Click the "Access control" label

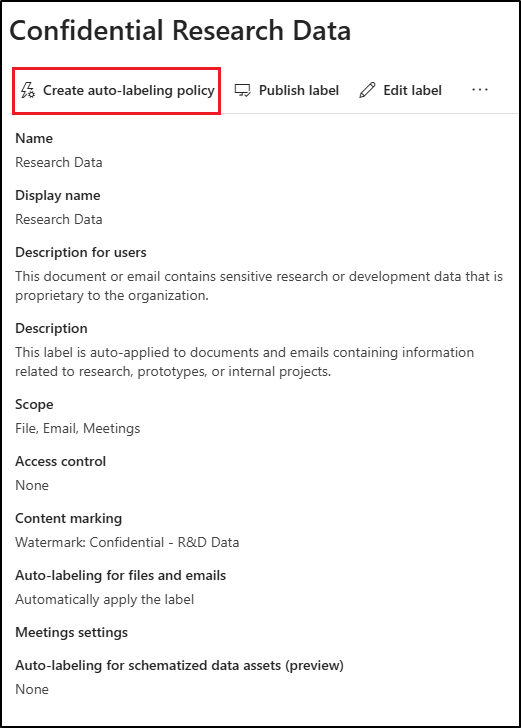[x=60, y=462]
